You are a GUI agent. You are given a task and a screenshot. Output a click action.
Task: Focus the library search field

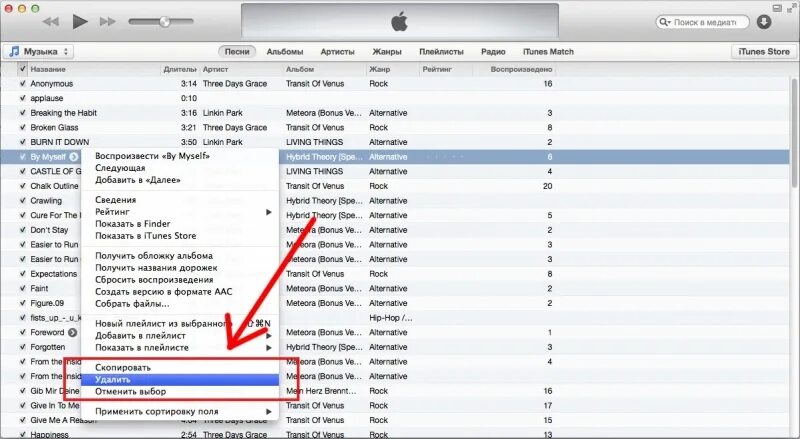pos(703,22)
